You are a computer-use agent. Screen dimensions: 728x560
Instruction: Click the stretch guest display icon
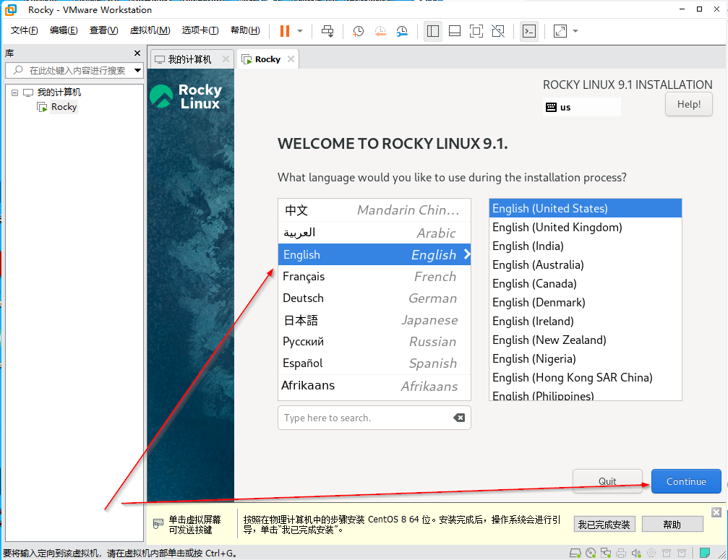(x=560, y=31)
